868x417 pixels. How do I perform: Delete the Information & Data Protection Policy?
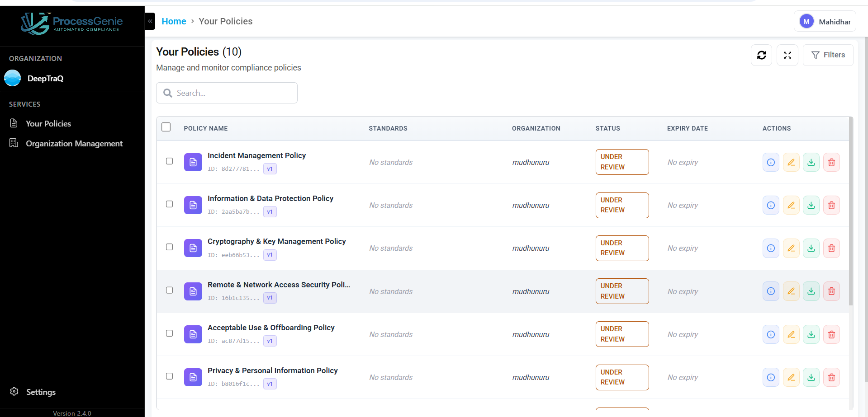pos(831,205)
